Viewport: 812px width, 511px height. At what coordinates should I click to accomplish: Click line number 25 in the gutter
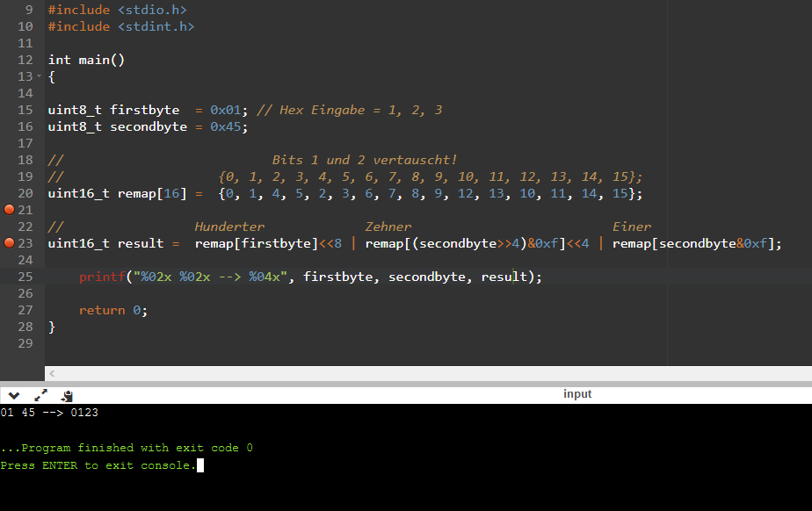click(x=25, y=277)
